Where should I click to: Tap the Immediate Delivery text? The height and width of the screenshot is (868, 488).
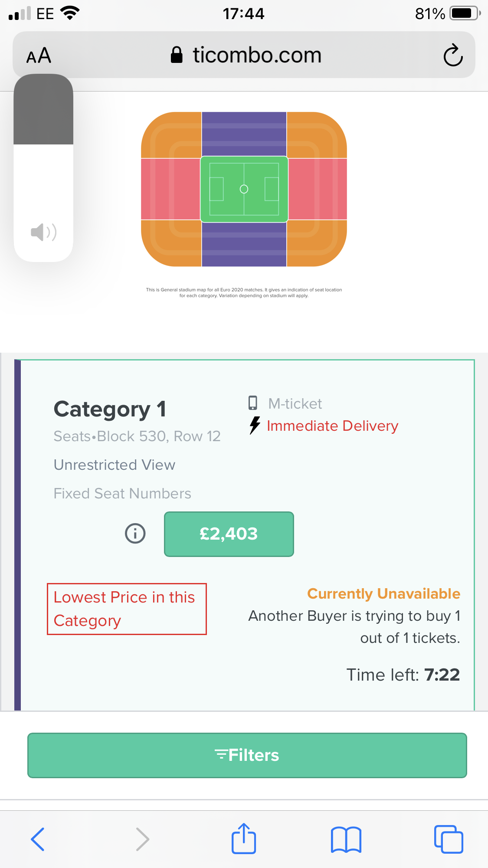click(x=332, y=426)
